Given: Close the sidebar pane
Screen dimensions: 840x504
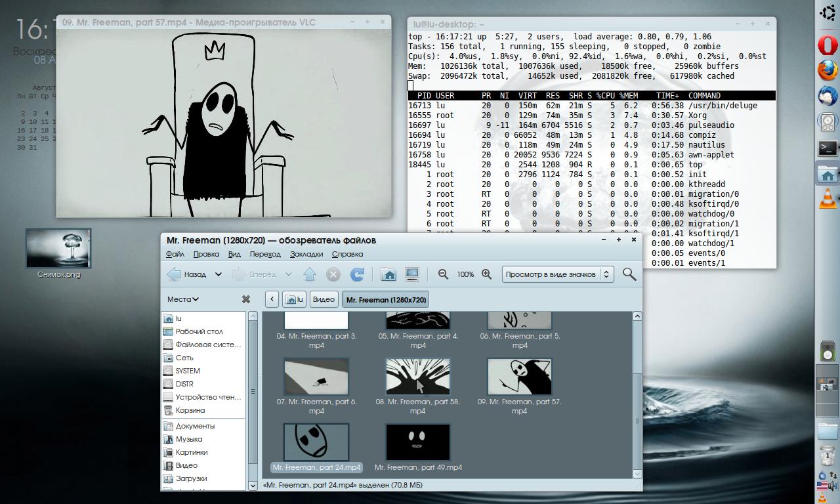Looking at the screenshot, I should click(x=245, y=299).
